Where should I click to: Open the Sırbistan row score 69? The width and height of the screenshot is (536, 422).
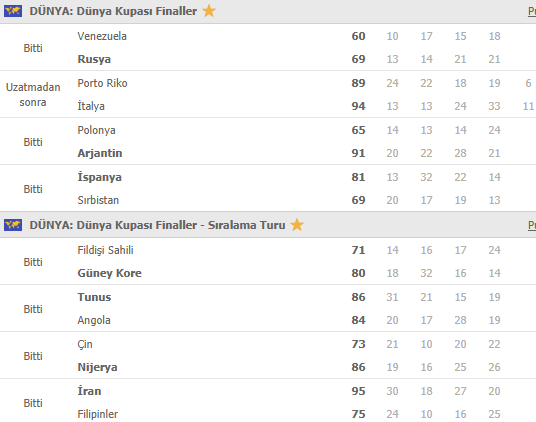point(358,200)
